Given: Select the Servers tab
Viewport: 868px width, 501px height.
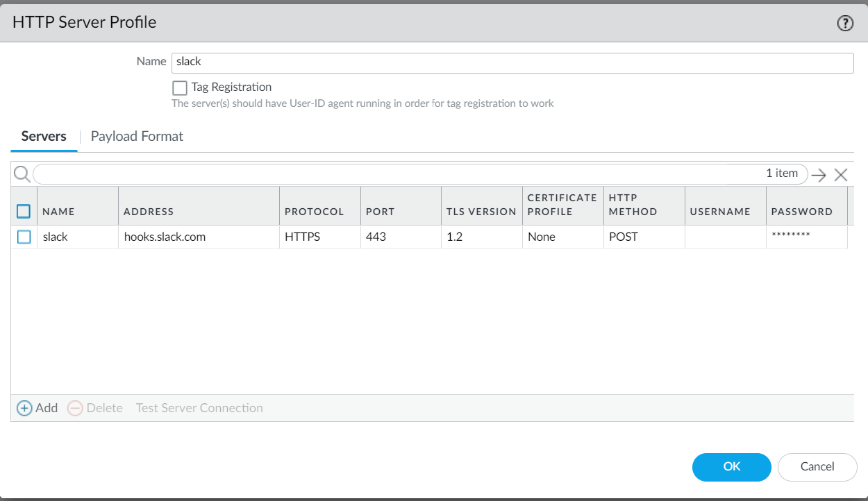Looking at the screenshot, I should point(44,136).
